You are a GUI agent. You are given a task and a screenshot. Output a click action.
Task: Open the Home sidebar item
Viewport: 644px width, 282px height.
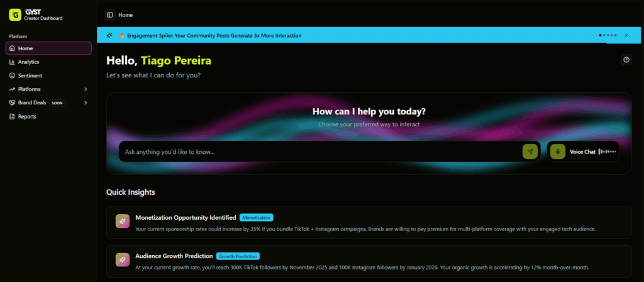(48, 48)
